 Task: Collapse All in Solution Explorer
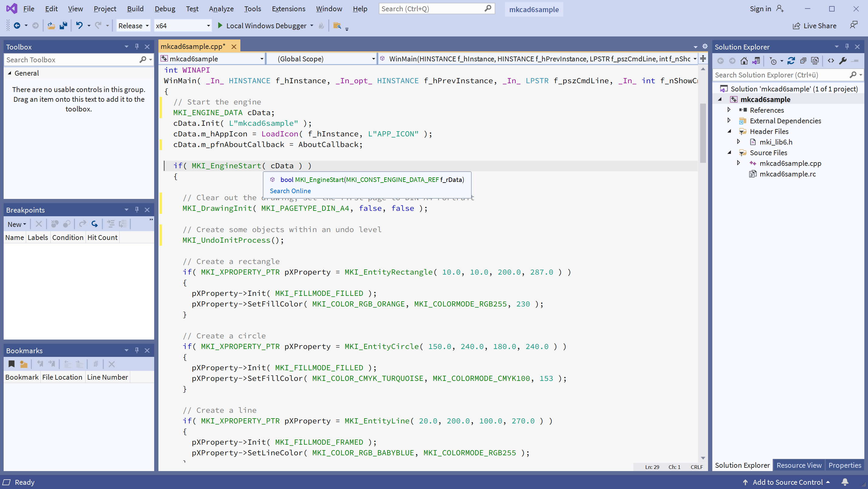point(803,61)
